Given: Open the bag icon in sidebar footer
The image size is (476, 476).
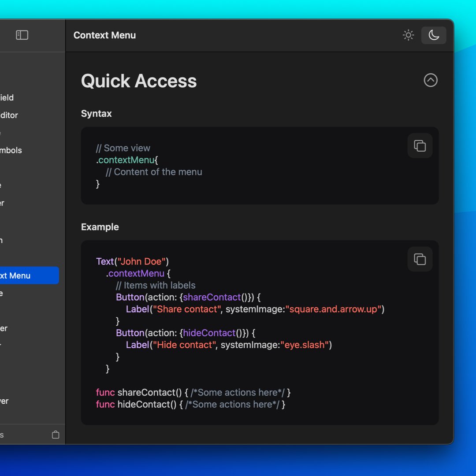Looking at the screenshot, I should tap(56, 435).
